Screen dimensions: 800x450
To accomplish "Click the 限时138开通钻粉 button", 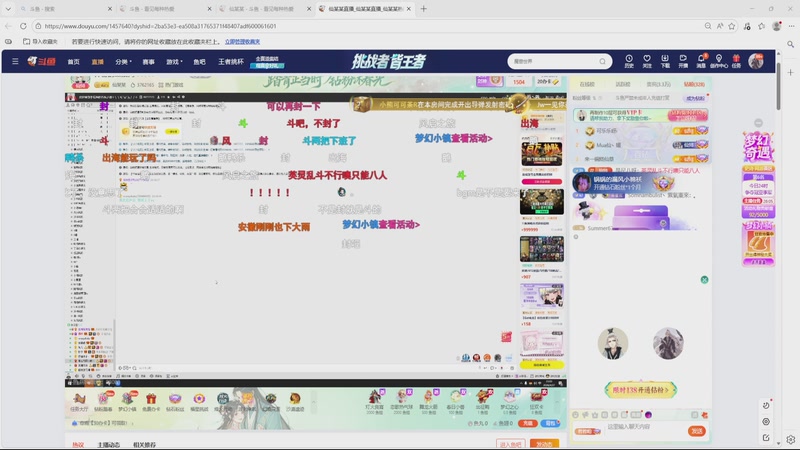I will pyautogui.click(x=641, y=390).
